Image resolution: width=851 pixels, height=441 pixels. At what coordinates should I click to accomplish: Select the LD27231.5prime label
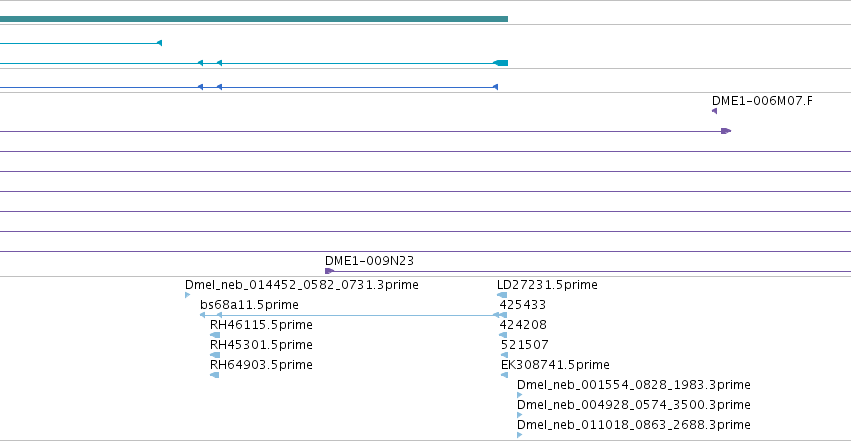point(547,285)
